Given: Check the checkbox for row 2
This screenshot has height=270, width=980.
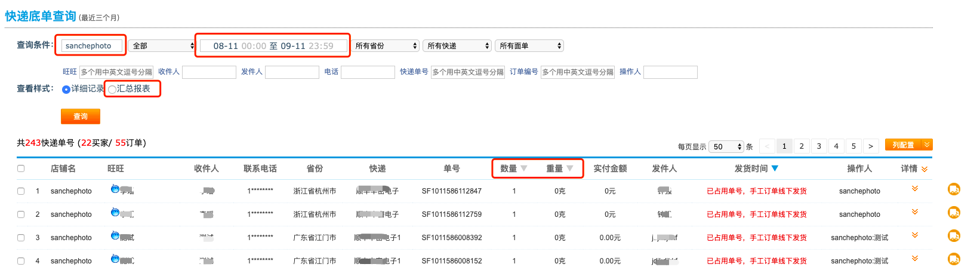Looking at the screenshot, I should [x=21, y=214].
